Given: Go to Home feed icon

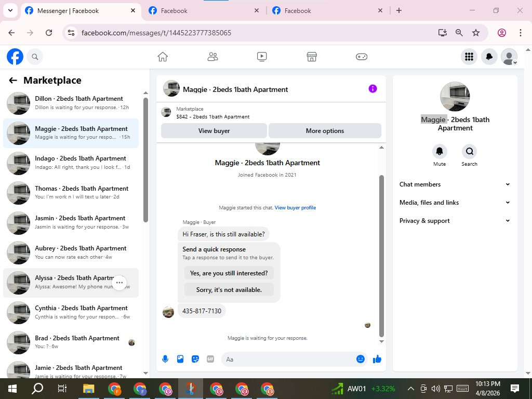Looking at the screenshot, I should (x=163, y=57).
